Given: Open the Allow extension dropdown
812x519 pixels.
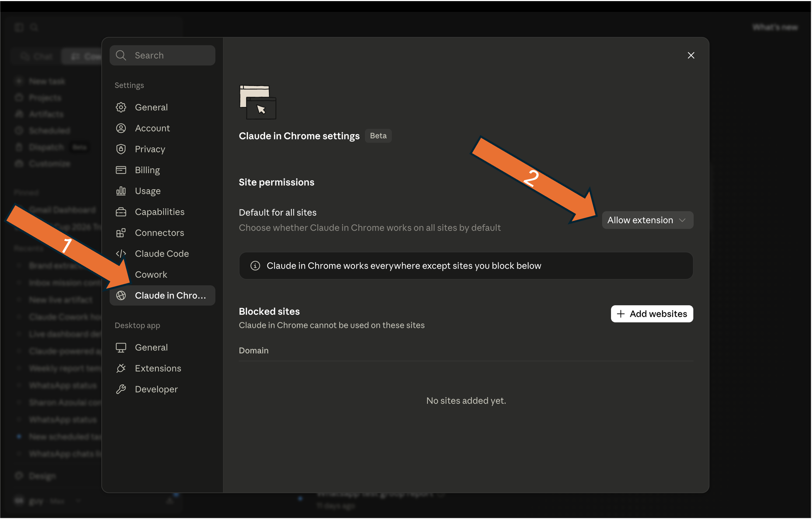Looking at the screenshot, I should click(648, 220).
